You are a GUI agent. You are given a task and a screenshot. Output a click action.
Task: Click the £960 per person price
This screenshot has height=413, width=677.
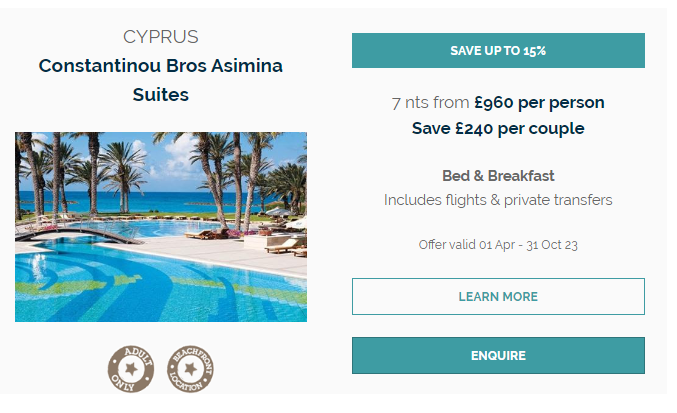pyautogui.click(x=539, y=102)
